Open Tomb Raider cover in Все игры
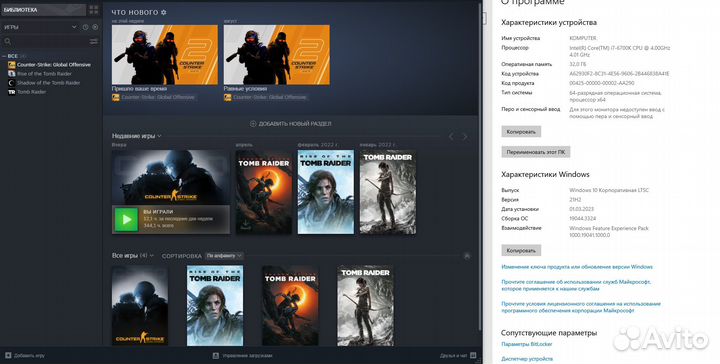The image size is (720, 364). [366, 305]
